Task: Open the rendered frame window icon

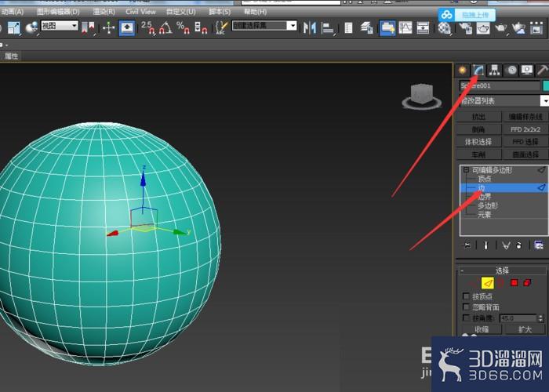Action: [x=483, y=27]
